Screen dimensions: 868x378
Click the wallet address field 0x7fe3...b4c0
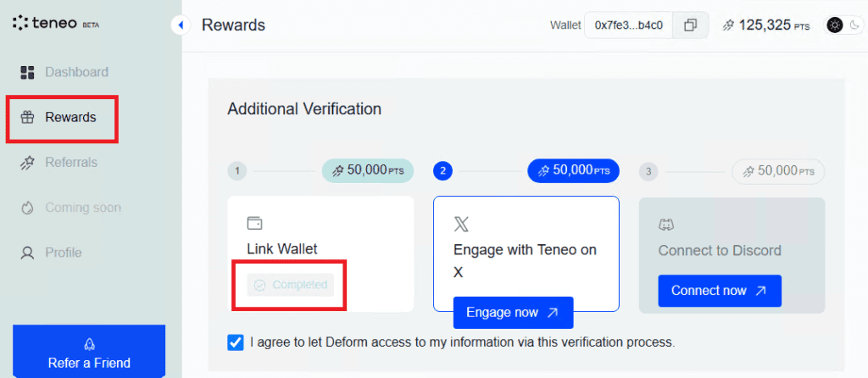[x=628, y=25]
